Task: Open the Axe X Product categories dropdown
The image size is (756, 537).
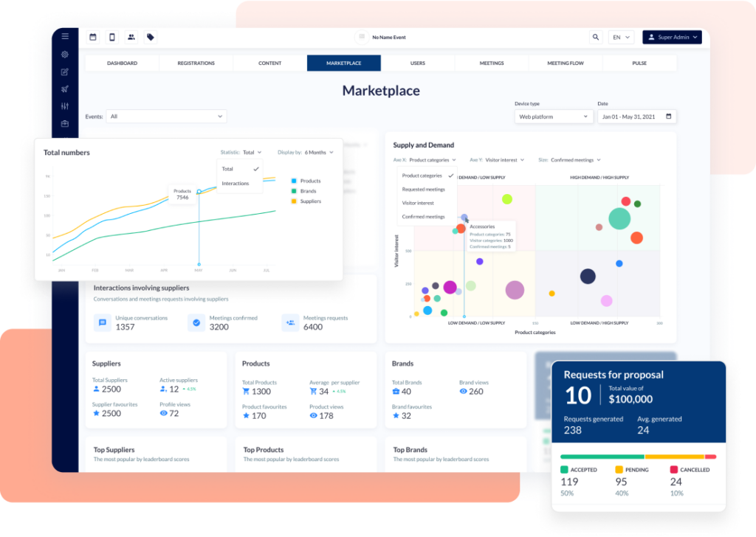Action: 433,160
